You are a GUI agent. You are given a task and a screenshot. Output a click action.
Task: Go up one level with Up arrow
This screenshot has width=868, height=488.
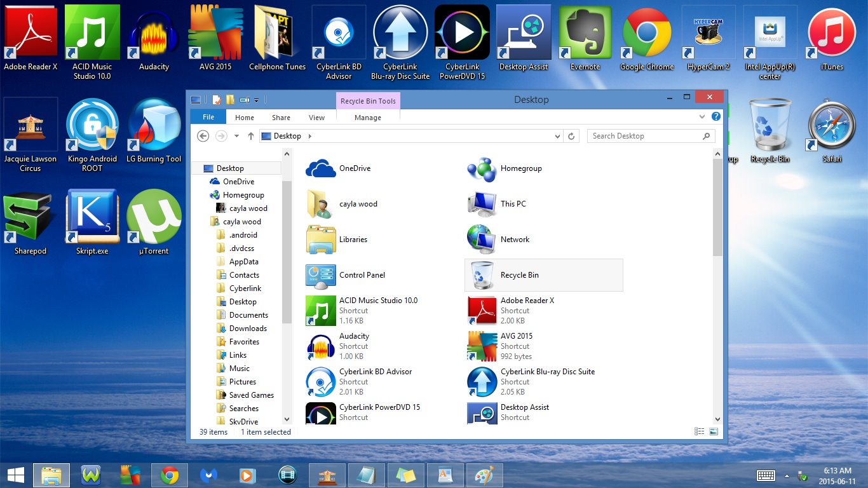(x=251, y=136)
